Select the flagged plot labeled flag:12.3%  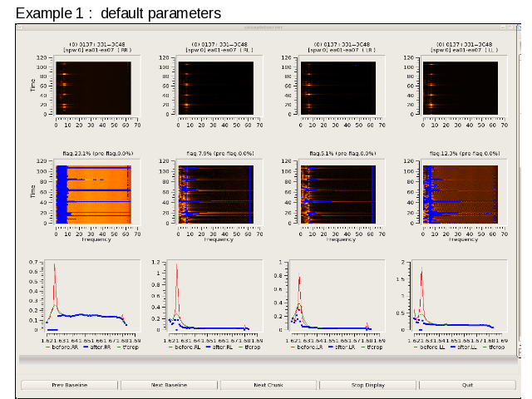(x=461, y=195)
